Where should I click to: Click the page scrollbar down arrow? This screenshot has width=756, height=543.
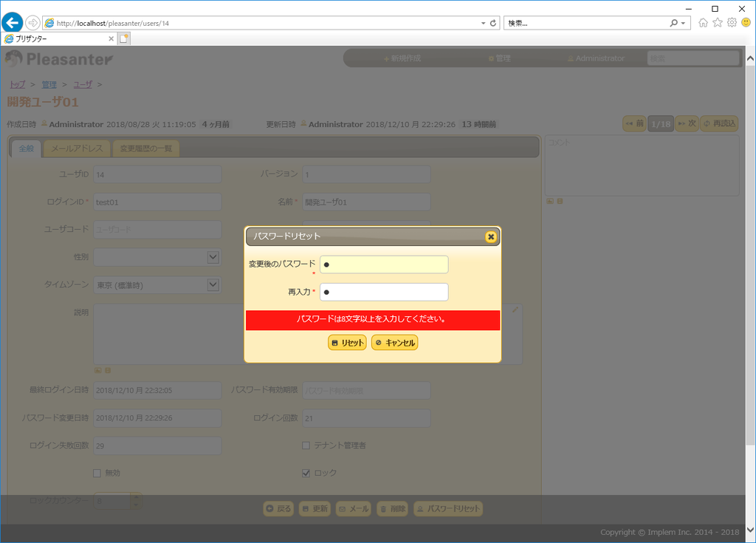(x=750, y=530)
